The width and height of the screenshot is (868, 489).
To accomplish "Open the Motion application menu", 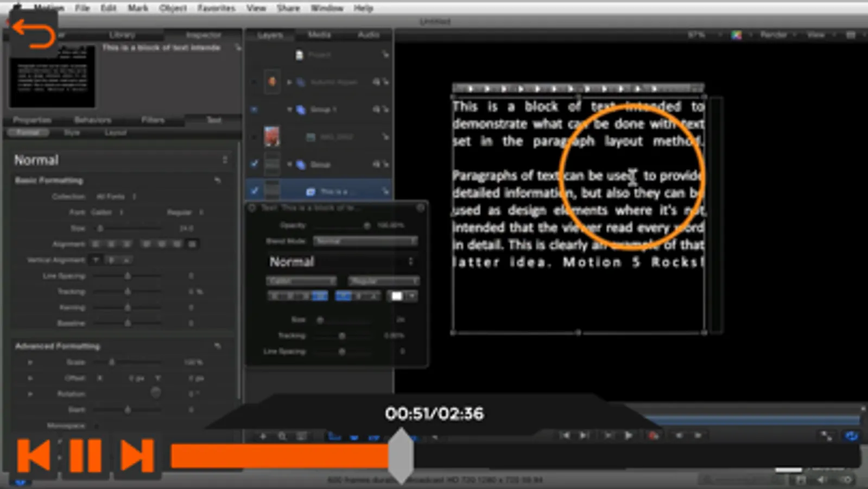I will pos(49,8).
